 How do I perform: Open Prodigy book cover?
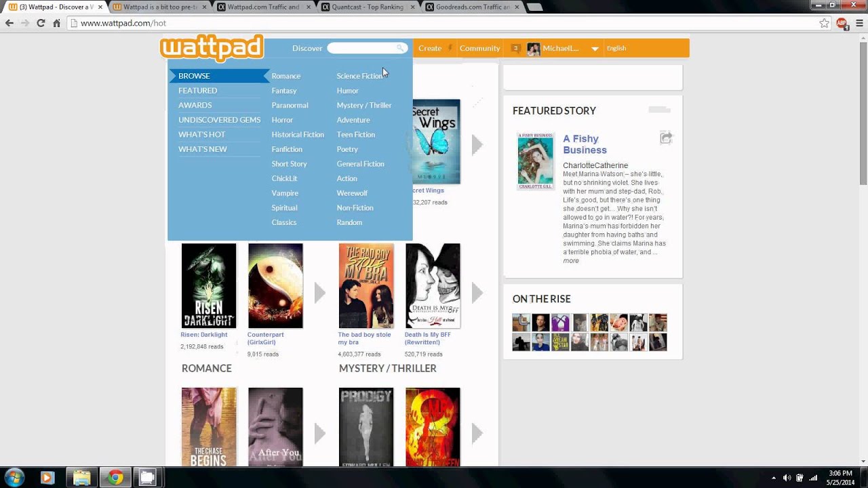(x=366, y=427)
